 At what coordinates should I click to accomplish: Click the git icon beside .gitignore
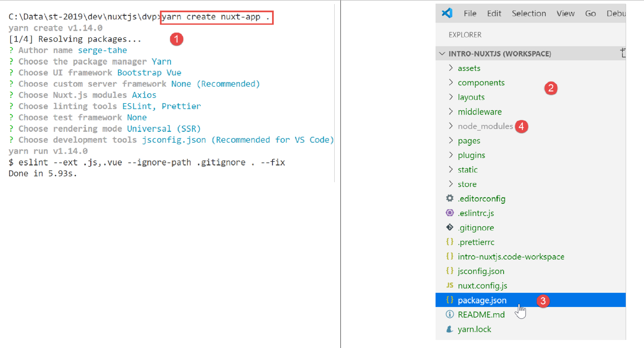[x=450, y=227]
